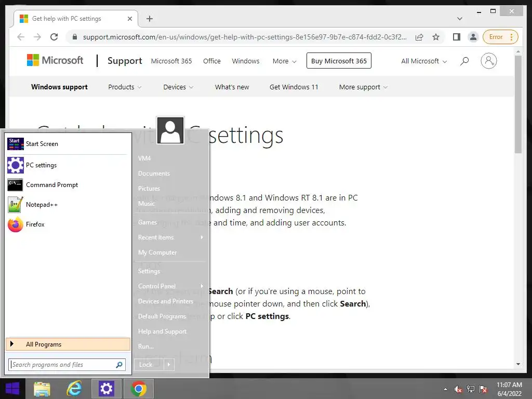Image resolution: width=532 pixels, height=399 pixels.
Task: Click the Microsoft logo
Action: click(x=55, y=60)
